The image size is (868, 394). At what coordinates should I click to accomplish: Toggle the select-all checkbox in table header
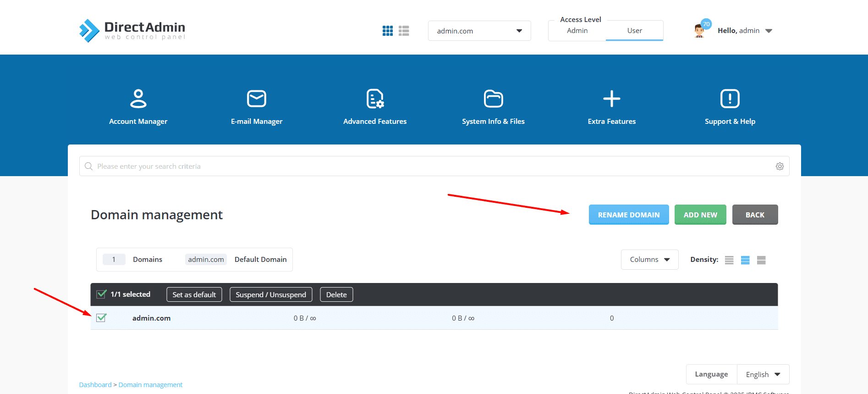tap(101, 294)
